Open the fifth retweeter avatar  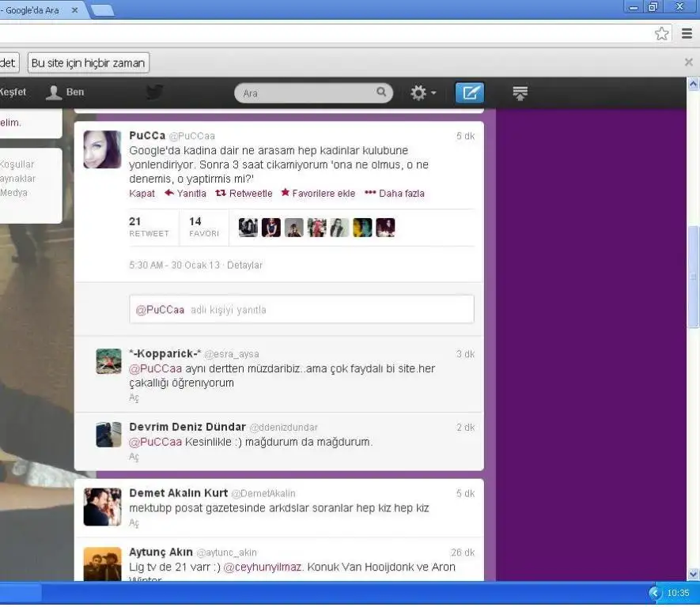point(339,228)
